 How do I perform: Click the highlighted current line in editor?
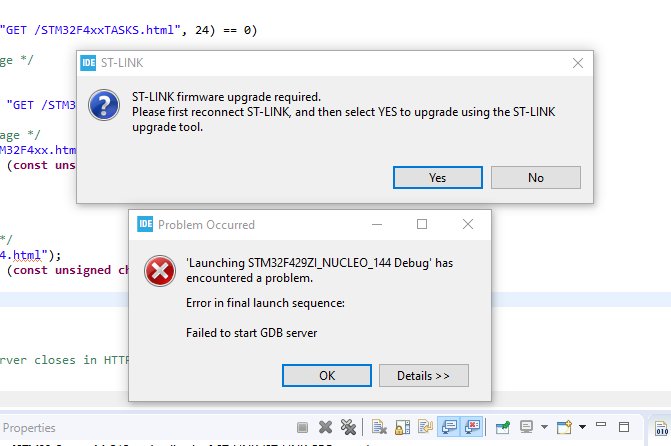tap(64, 300)
